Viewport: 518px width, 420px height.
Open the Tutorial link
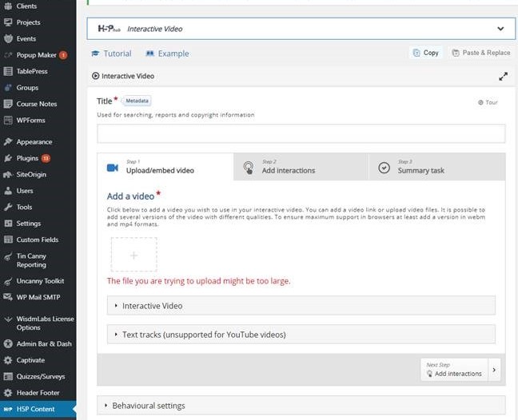[x=111, y=53]
